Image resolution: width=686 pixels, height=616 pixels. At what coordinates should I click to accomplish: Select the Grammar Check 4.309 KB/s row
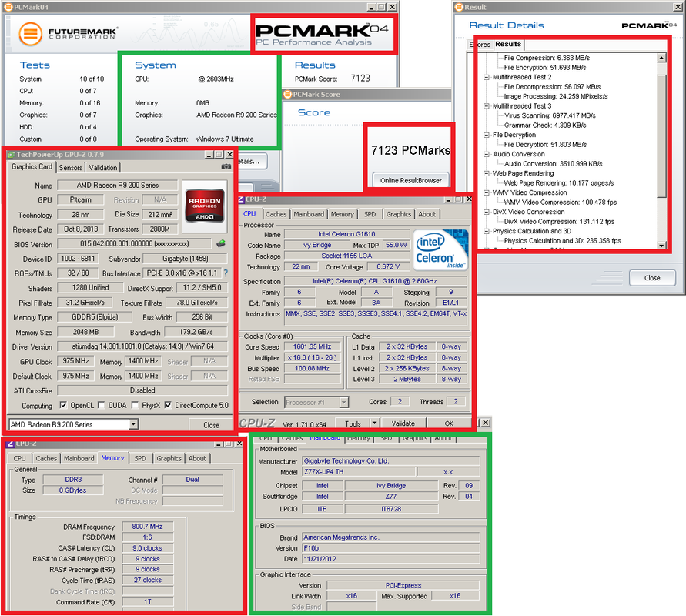point(544,125)
